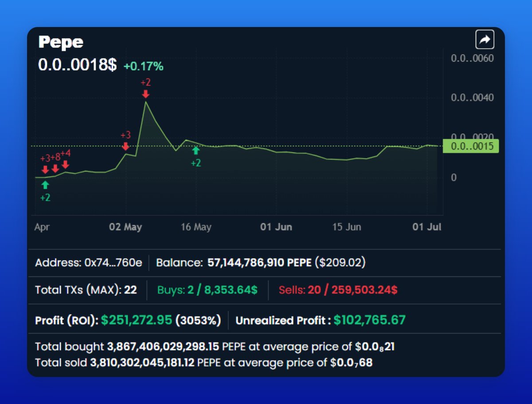The height and width of the screenshot is (404, 532).
Task: Click the (3053%) ROI figure
Action: (x=198, y=320)
